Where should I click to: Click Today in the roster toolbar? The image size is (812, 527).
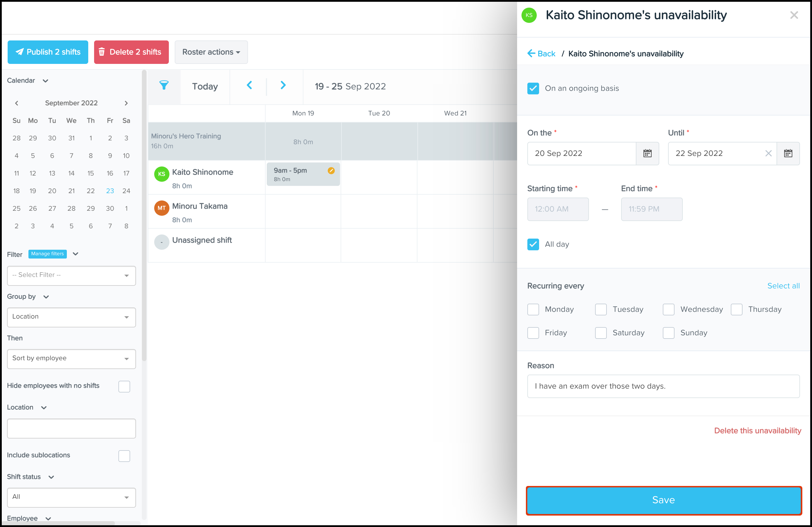pyautogui.click(x=205, y=86)
